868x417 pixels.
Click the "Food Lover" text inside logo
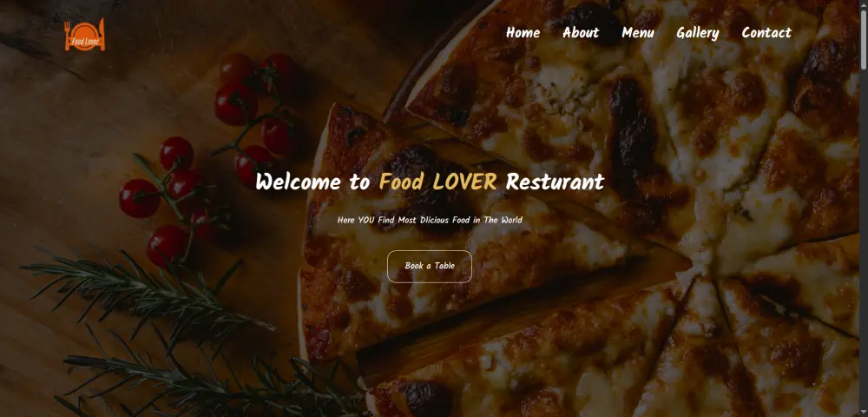click(x=85, y=41)
